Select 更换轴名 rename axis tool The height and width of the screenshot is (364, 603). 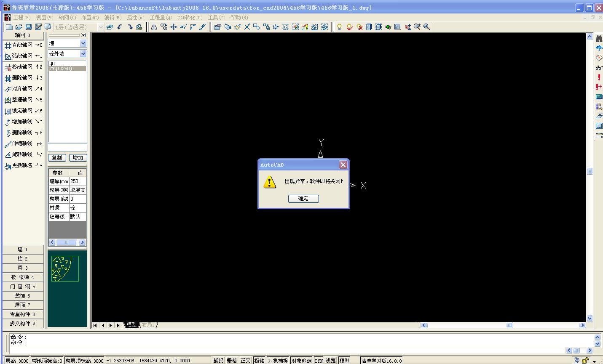point(23,165)
